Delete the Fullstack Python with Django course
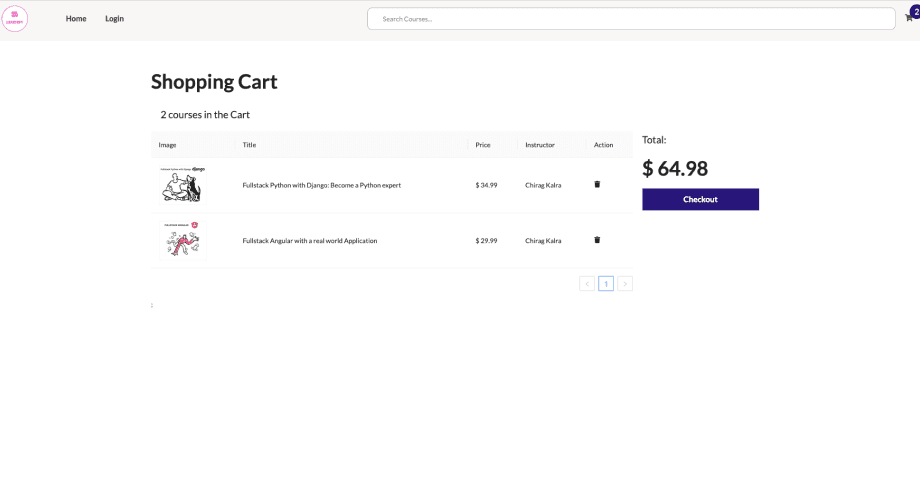The height and width of the screenshot is (500, 920). coord(597,184)
